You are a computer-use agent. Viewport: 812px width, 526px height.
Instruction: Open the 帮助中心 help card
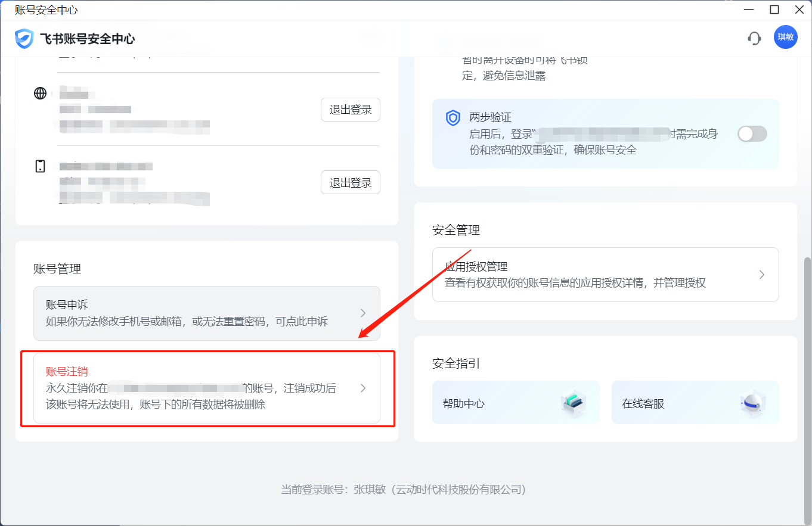[516, 402]
